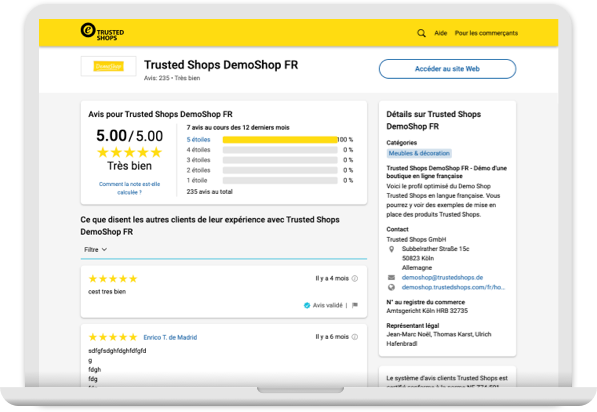The height and width of the screenshot is (412, 597).
Task: Click 'Avis: 235 • Très bien' subtitle
Action: coord(172,78)
